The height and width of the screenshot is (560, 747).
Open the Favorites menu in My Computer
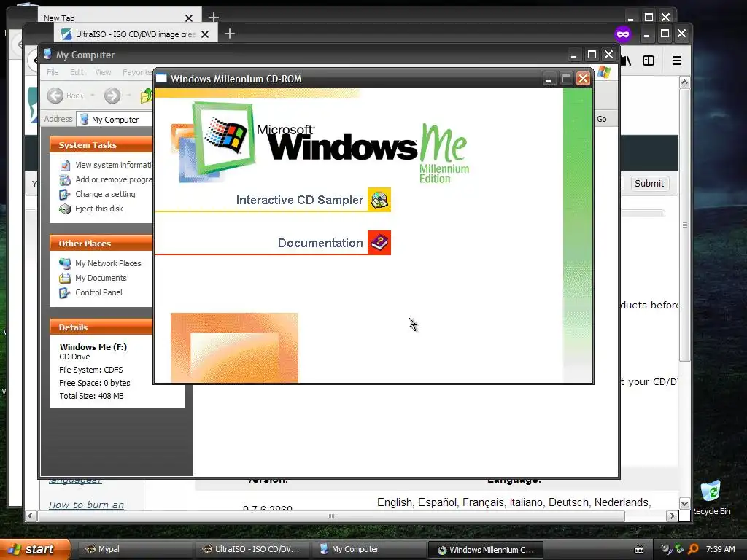137,72
